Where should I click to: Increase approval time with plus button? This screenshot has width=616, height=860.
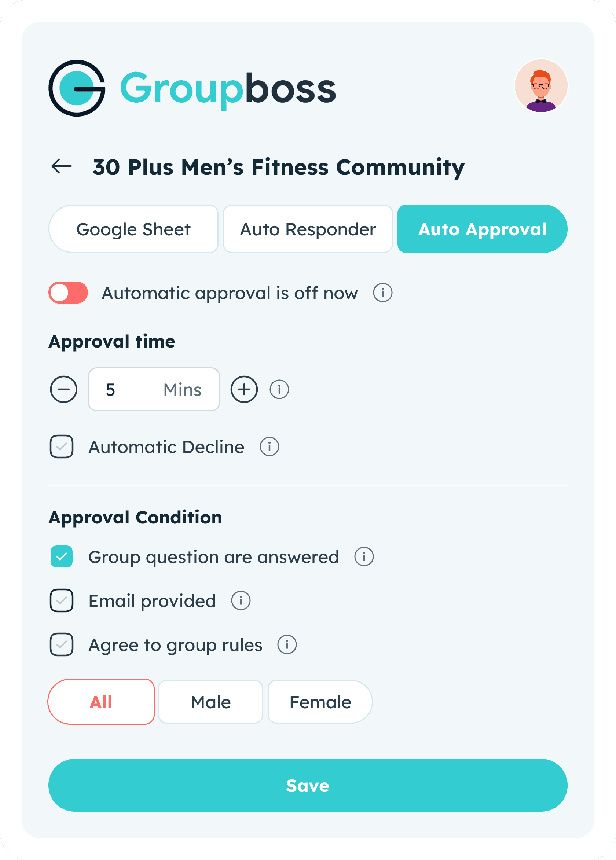point(244,389)
